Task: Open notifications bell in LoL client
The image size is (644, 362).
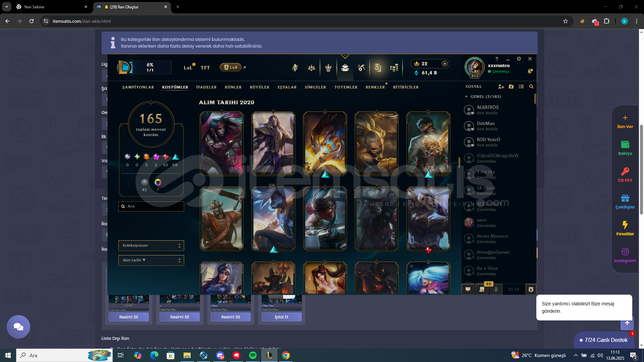Action: click(x=530, y=71)
